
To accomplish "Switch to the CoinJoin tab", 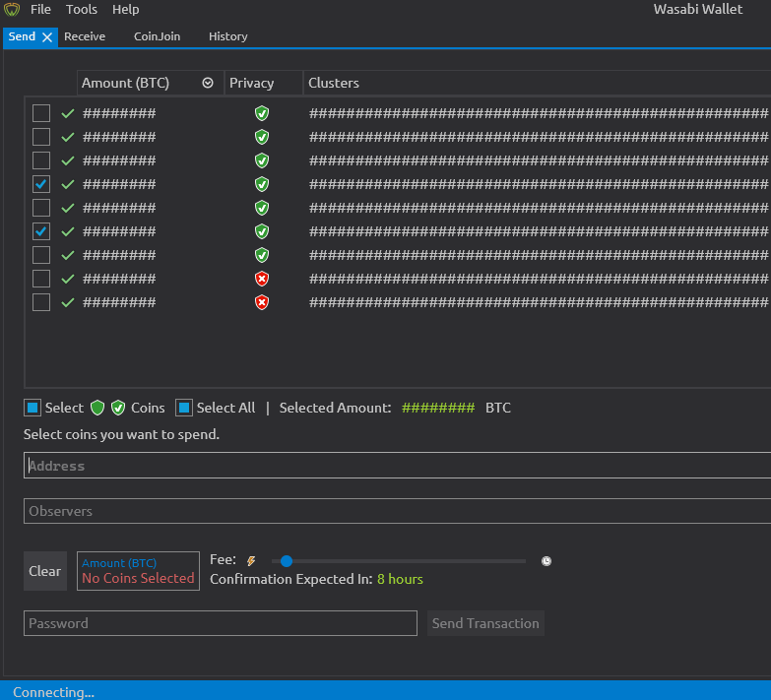I will 157,36.
